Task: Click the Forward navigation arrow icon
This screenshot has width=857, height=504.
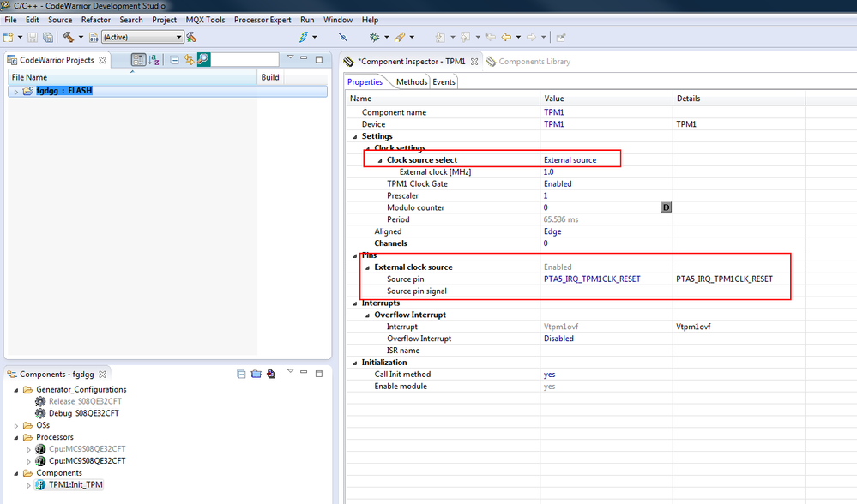Action: (531, 37)
